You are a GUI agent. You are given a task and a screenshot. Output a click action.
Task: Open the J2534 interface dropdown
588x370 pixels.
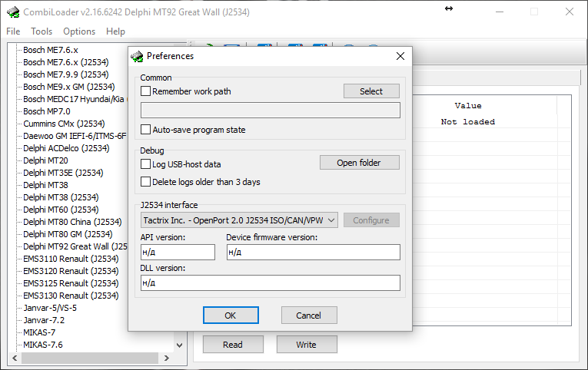(239, 220)
